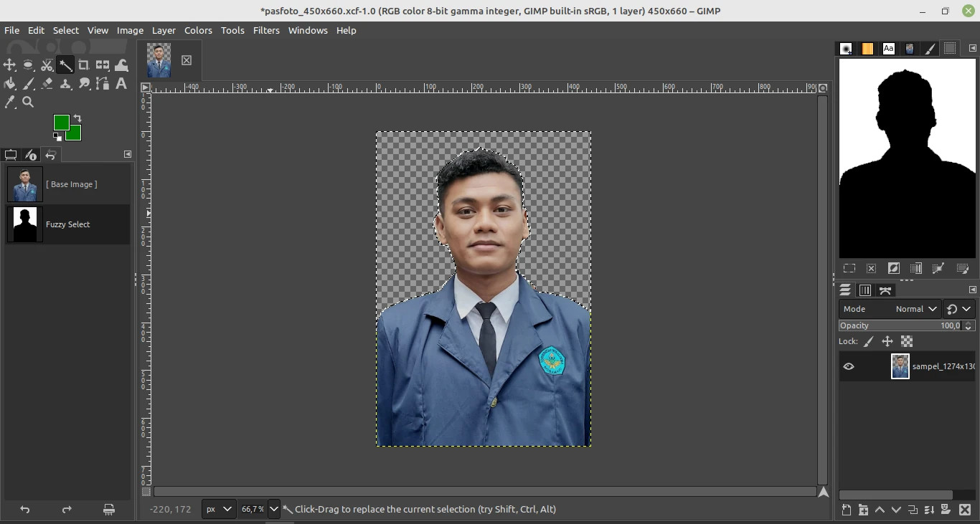Open the layer Mode dropdown
Image resolution: width=980 pixels, height=524 pixels.
pyautogui.click(x=890, y=309)
